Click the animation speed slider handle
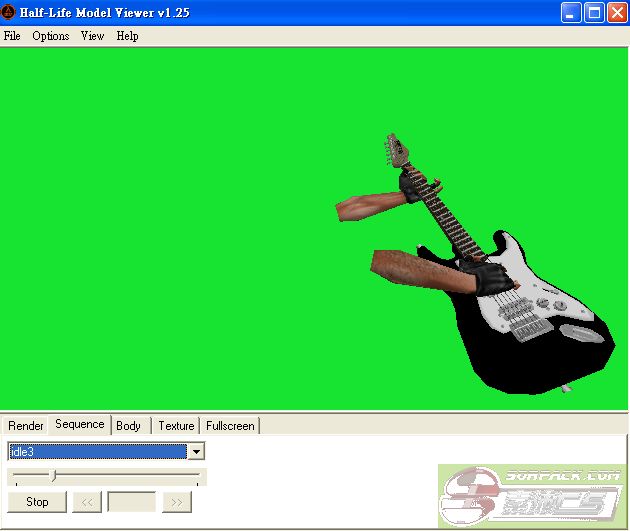The image size is (630, 531). point(54,476)
